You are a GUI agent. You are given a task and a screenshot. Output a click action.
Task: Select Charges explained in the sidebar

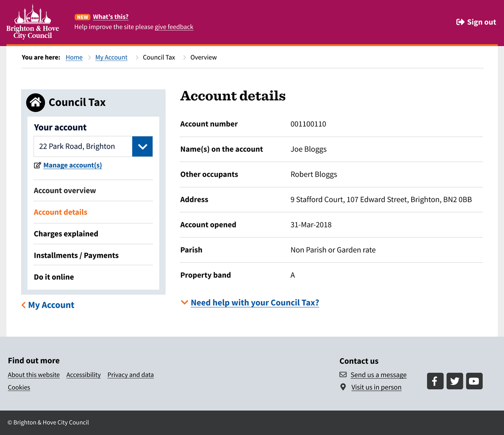[66, 234]
